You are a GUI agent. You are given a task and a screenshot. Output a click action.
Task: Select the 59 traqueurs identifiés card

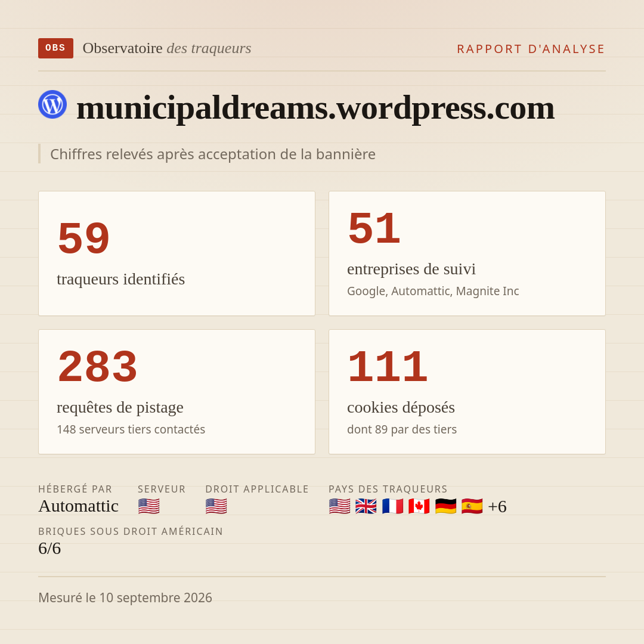pos(177,253)
